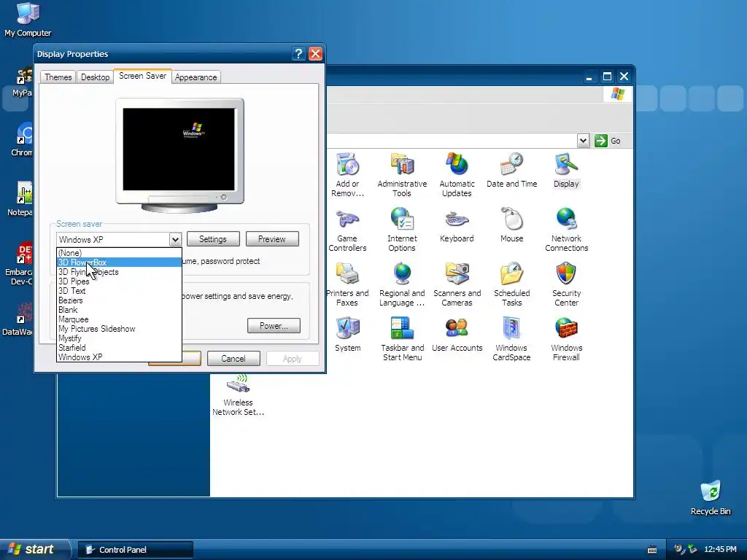Screen dimensions: 747x560
Task: Choose Beziers screen saver
Action: point(119,300)
